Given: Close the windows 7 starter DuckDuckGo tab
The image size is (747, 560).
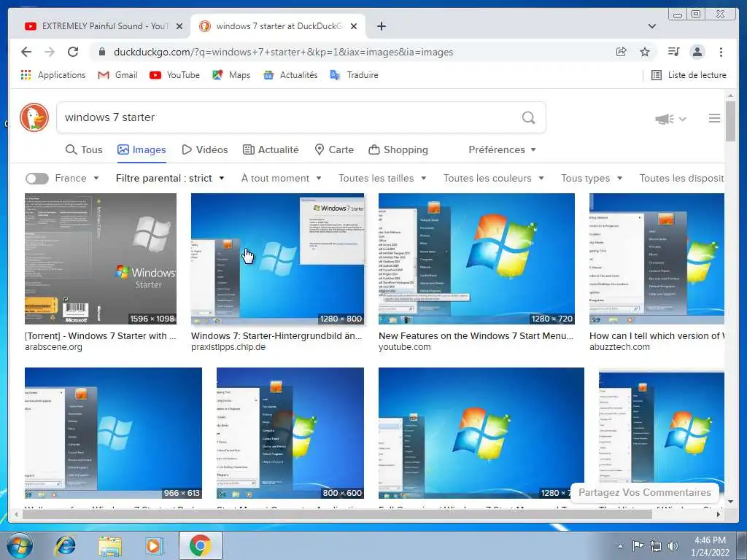Looking at the screenshot, I should 354,26.
